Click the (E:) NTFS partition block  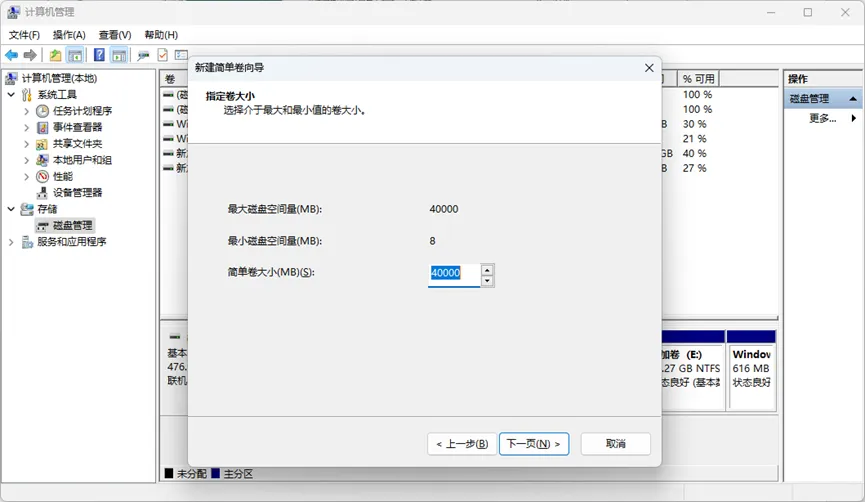coord(692,370)
